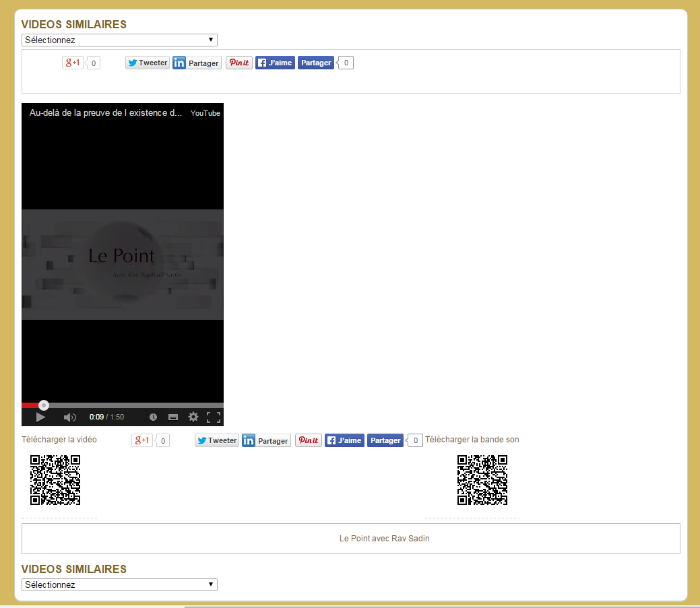Image resolution: width=700 pixels, height=608 pixels.
Task: Click the Le Point avec Rav Sadin text
Action: coord(385,539)
